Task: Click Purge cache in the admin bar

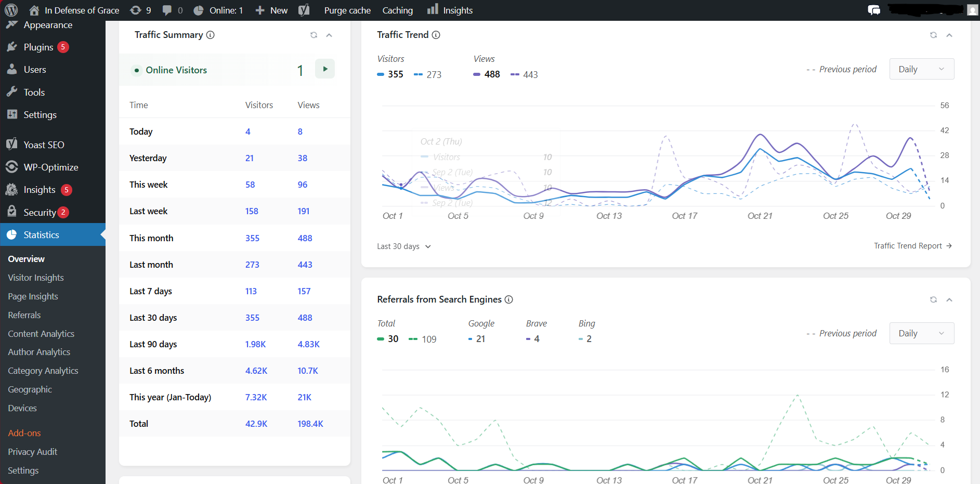Action: click(347, 10)
